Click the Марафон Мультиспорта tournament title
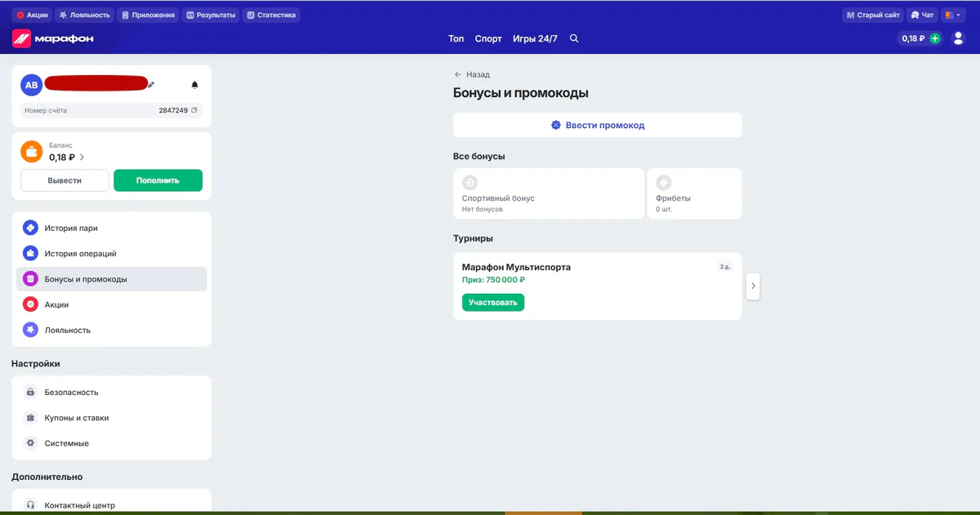Viewport: 980px width, 515px height. 516,267
